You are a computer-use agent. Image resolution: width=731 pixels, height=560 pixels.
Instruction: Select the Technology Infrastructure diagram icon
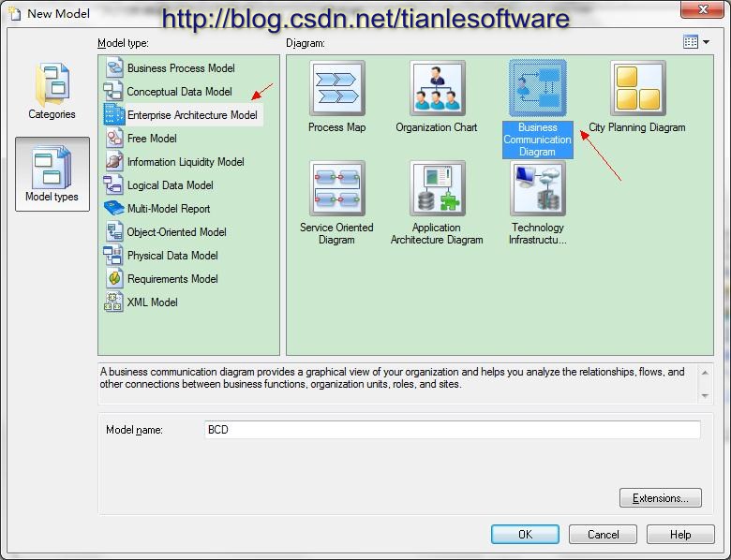click(538, 188)
